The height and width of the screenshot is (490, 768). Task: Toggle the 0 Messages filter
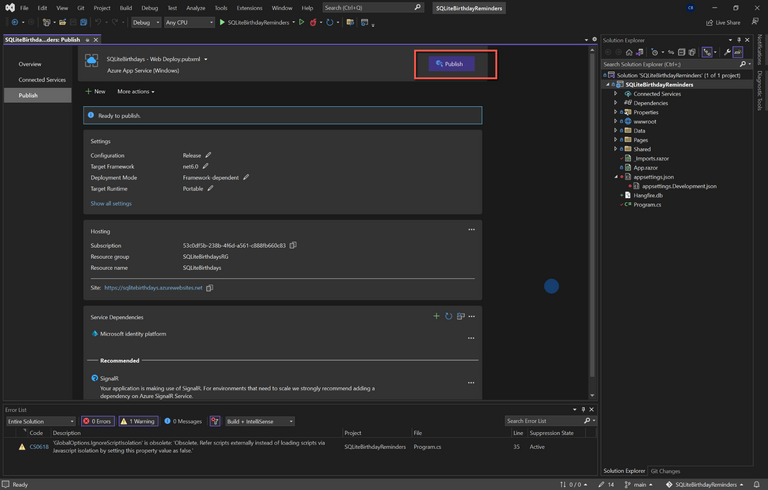pos(183,421)
